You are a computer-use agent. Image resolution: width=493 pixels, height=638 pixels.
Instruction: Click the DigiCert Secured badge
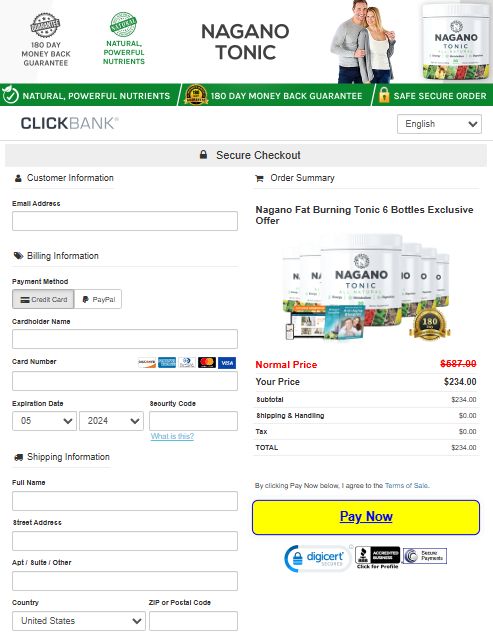[318, 558]
